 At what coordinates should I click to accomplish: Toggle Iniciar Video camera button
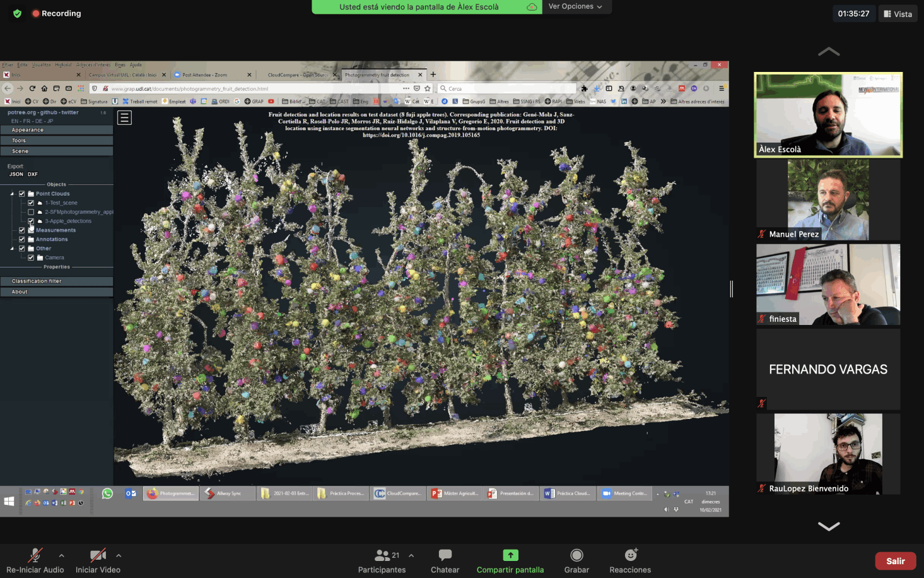point(98,560)
